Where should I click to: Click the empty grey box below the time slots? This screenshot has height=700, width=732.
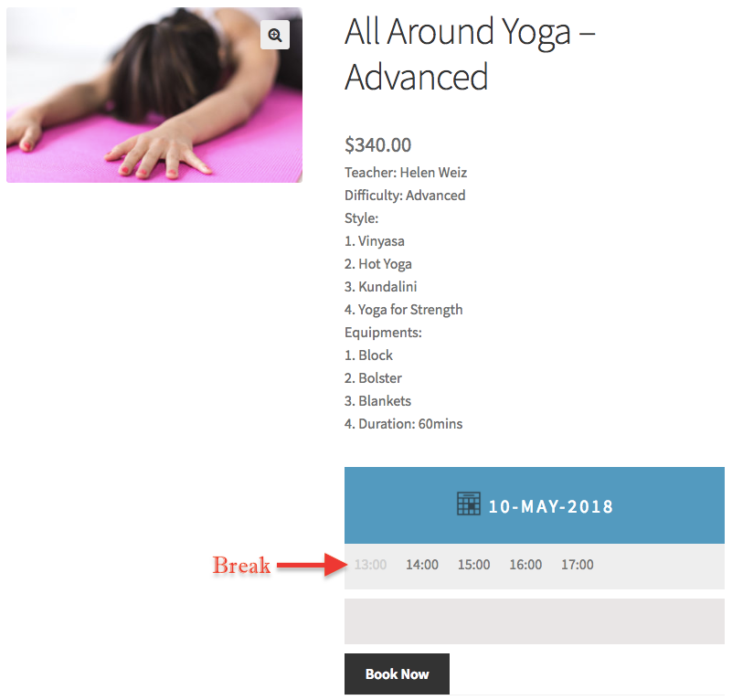(535, 621)
